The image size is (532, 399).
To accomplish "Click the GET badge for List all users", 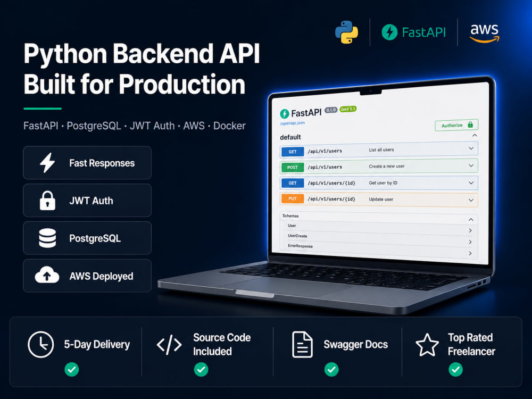I will tap(293, 152).
